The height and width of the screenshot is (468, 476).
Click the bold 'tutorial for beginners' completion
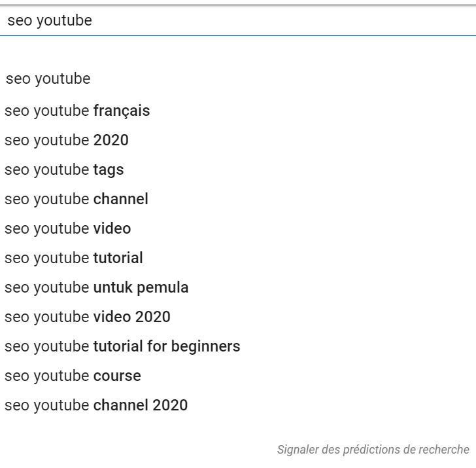point(167,346)
